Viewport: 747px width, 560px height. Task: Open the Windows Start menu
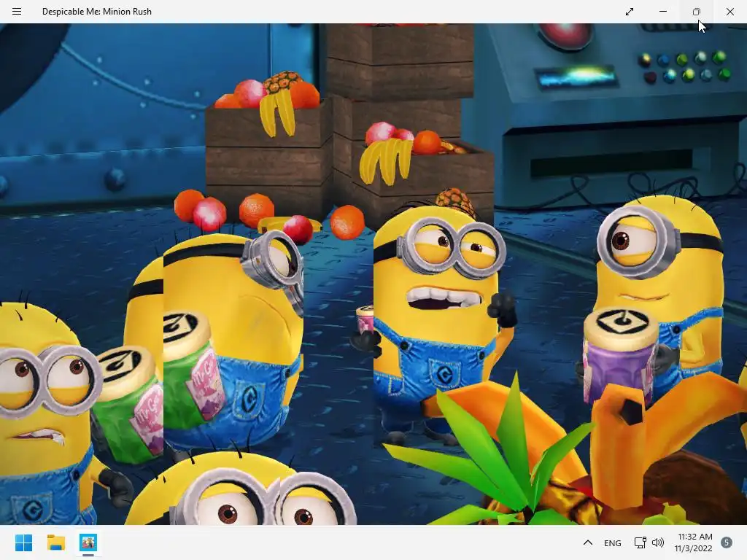pyautogui.click(x=23, y=542)
